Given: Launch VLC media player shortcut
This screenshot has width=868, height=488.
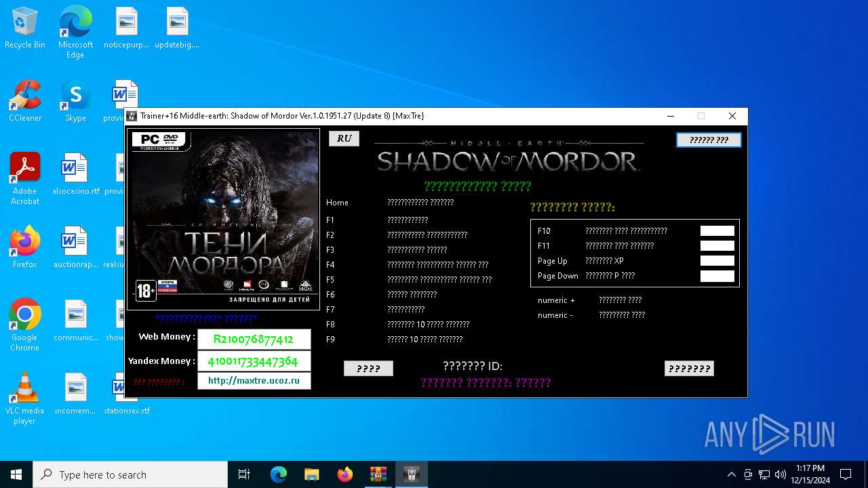Looking at the screenshot, I should 25,399.
